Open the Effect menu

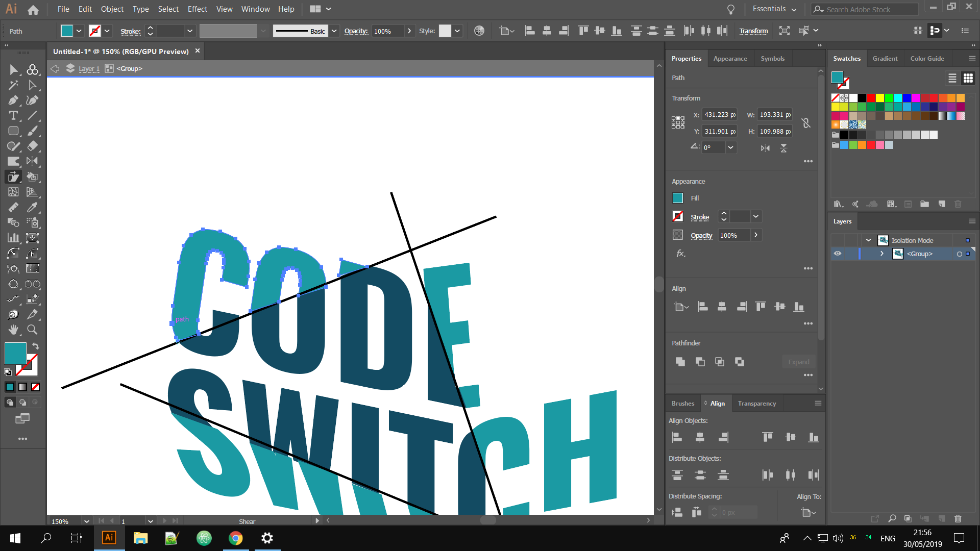(198, 9)
